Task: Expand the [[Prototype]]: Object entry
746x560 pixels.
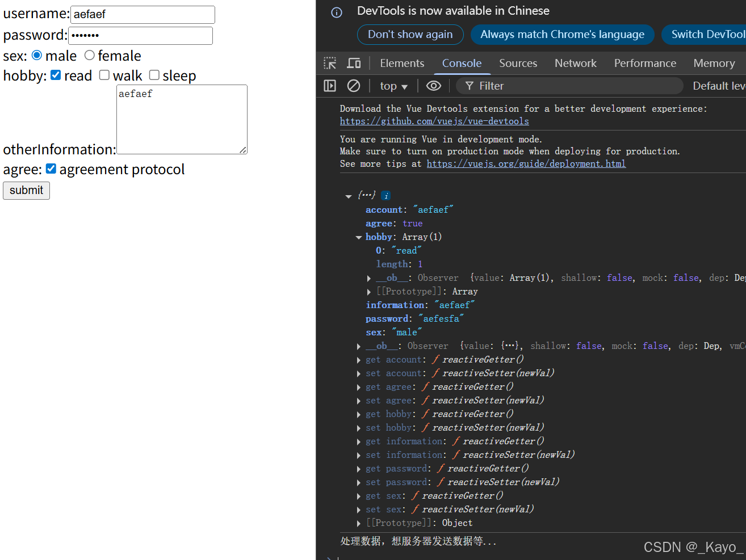Action: (359, 523)
